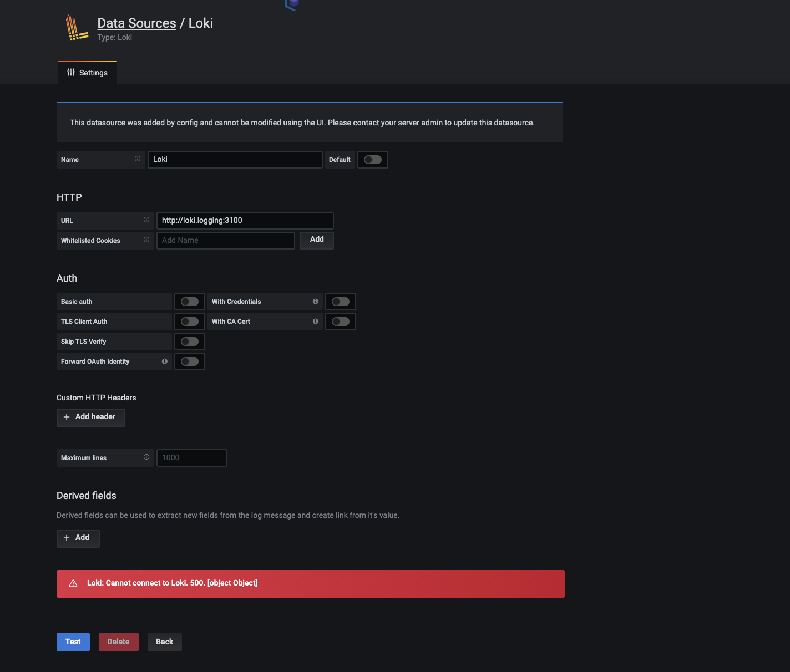
Task: Click the Back button
Action: click(165, 642)
